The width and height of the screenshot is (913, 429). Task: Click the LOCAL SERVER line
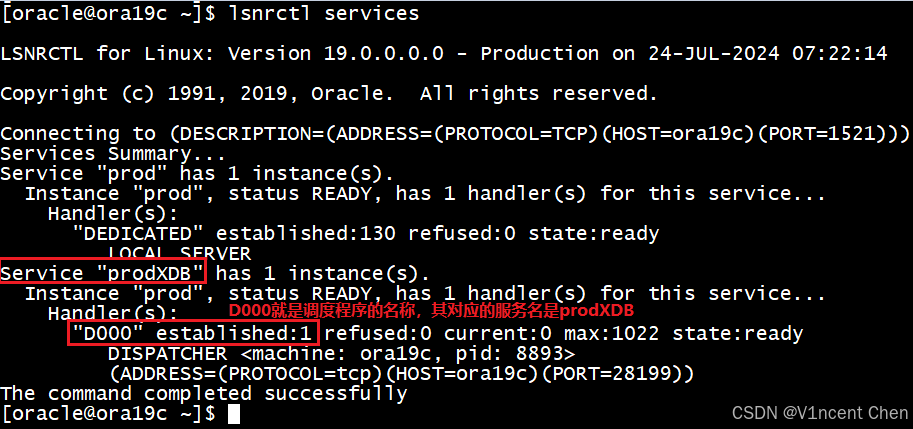click(x=179, y=254)
